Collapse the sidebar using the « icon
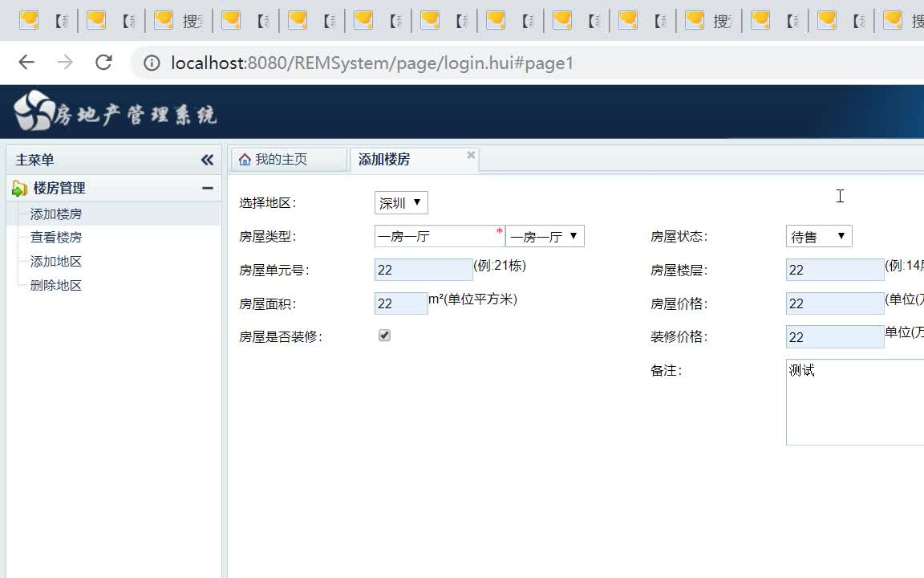Viewport: 924px width, 578px height. [x=207, y=160]
